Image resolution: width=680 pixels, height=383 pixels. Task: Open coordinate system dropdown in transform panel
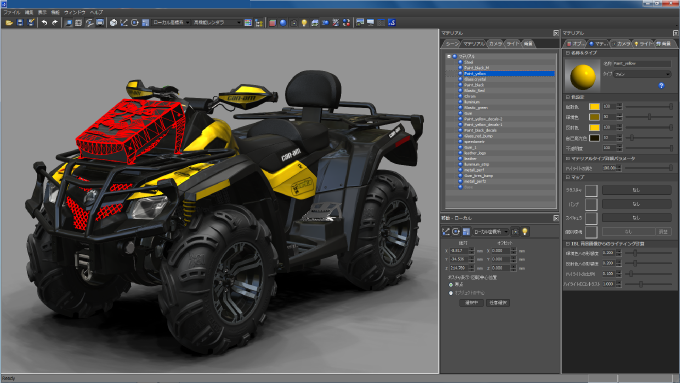pyautogui.click(x=490, y=232)
